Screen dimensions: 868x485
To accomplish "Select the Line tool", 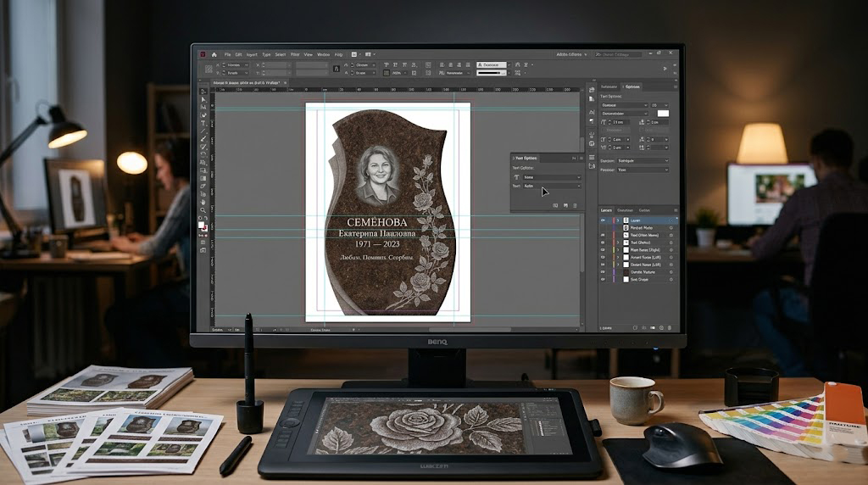I will click(x=203, y=132).
